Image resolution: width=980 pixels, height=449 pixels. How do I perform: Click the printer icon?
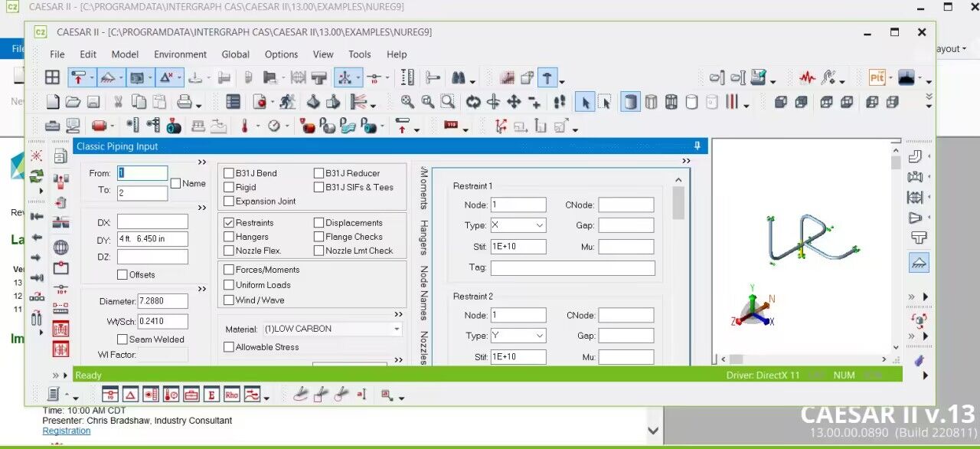pyautogui.click(x=185, y=102)
